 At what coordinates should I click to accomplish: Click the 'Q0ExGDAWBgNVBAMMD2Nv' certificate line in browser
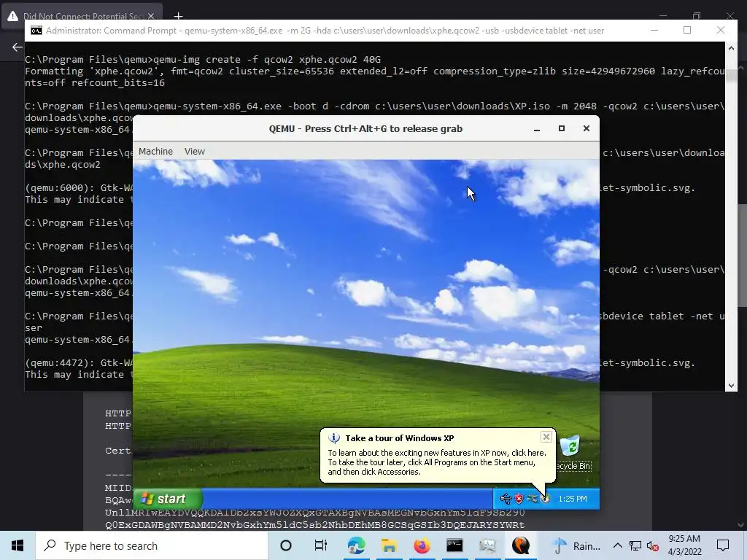click(x=314, y=525)
